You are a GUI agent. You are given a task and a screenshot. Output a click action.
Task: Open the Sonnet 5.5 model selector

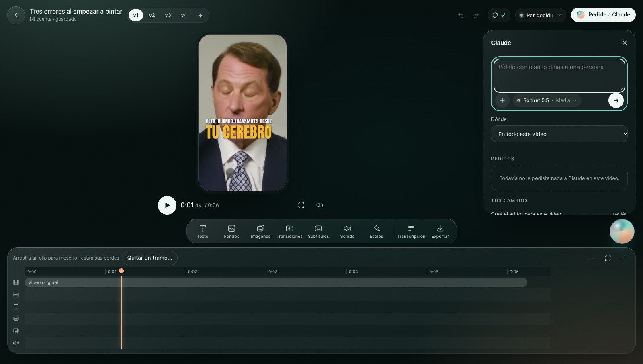click(547, 100)
